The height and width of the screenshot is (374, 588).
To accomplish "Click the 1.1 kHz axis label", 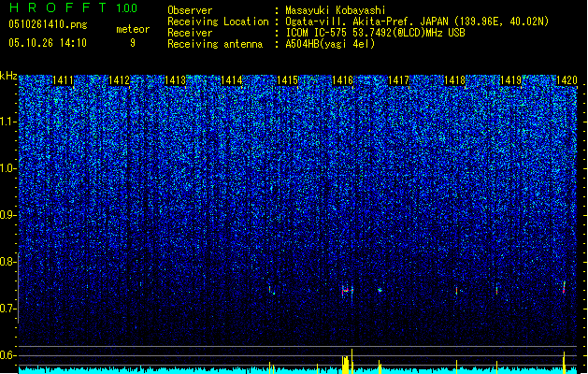I will [8, 122].
